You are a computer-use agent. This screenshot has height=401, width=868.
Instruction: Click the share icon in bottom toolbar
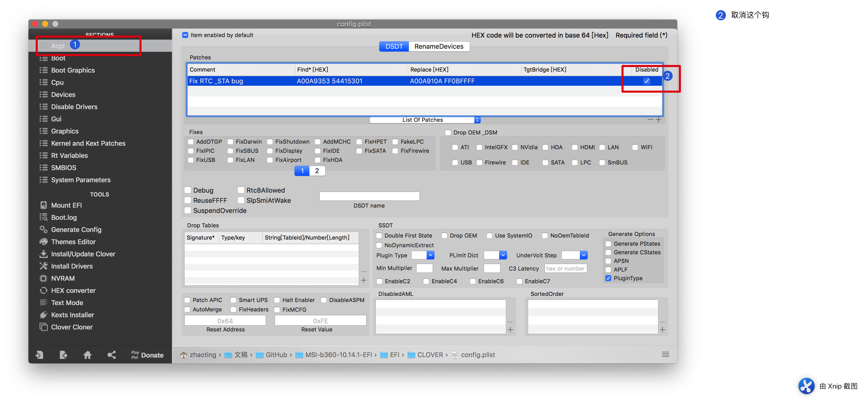(x=112, y=355)
